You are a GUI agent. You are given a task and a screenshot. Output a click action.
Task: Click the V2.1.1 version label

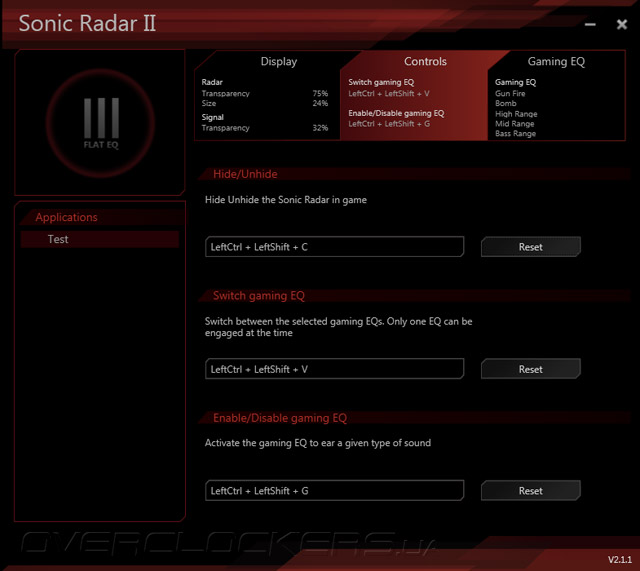point(620,560)
